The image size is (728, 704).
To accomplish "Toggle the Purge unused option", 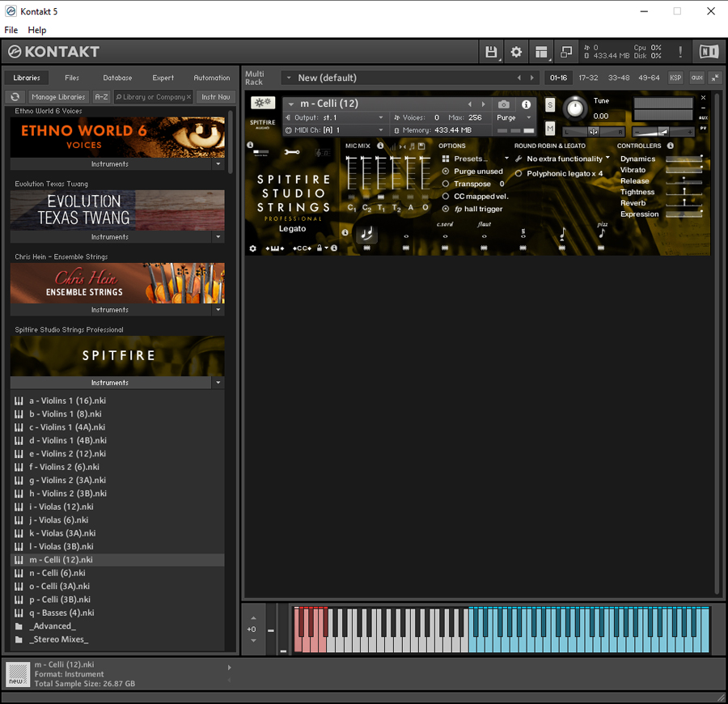I will click(x=445, y=172).
